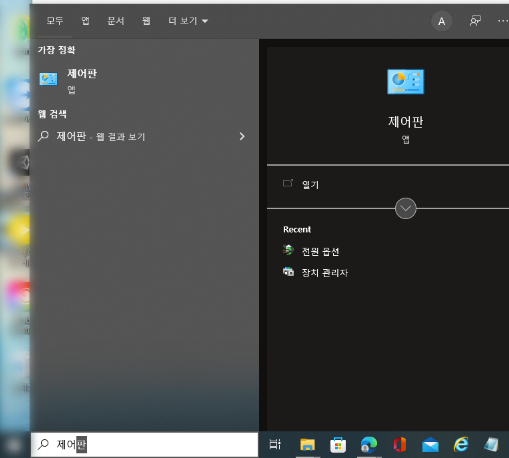Screen dimensions: 509x458
Task: Open the 제어판 best match result
Action: [144, 81]
